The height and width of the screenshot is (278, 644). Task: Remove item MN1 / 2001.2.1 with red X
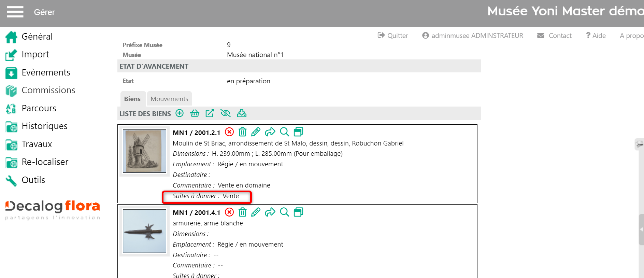tap(229, 132)
